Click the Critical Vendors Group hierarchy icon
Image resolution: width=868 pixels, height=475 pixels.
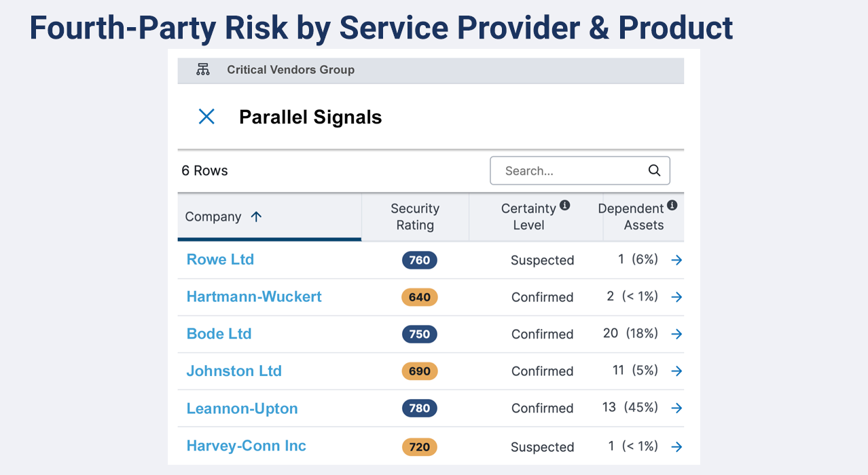[x=202, y=69]
